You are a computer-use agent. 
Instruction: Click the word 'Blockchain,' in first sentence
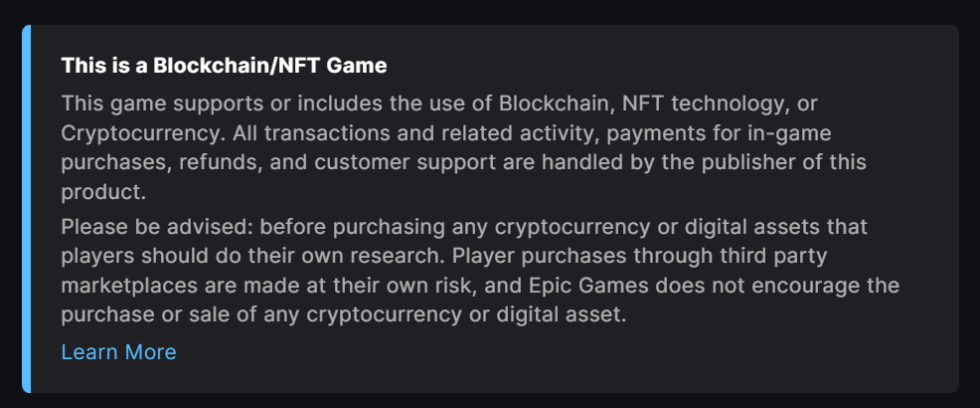557,103
